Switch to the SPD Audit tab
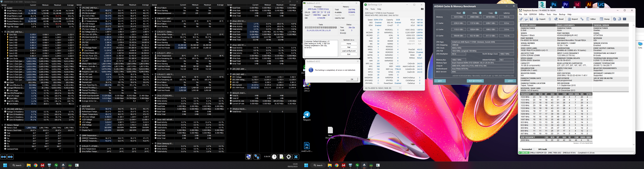The image size is (644, 169). [x=543, y=149]
